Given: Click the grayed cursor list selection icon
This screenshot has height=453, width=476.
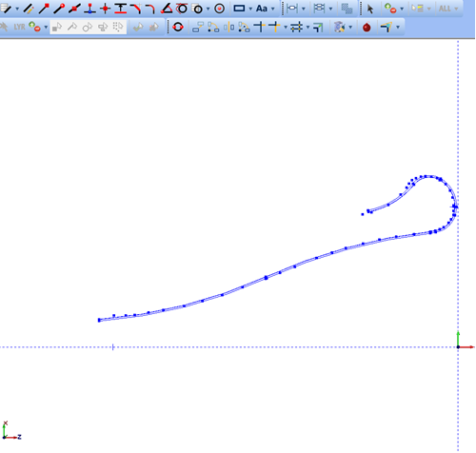Looking at the screenshot, I should 417,9.
